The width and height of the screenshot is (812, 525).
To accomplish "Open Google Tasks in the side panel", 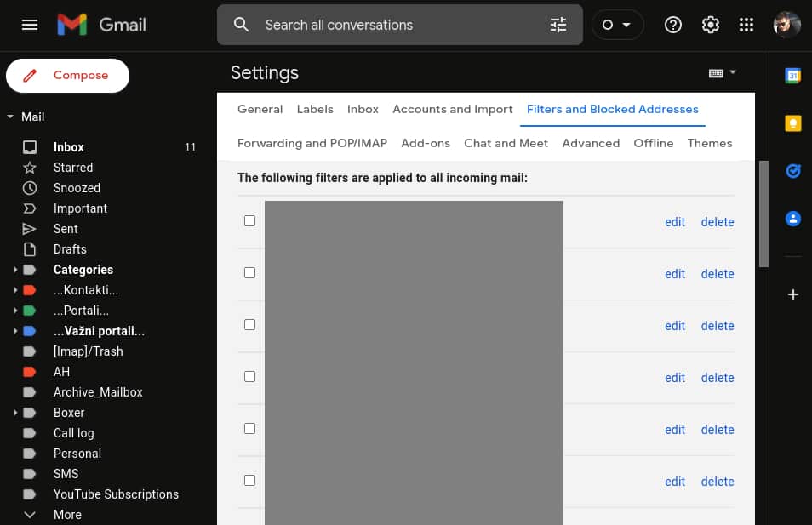I will [792, 171].
